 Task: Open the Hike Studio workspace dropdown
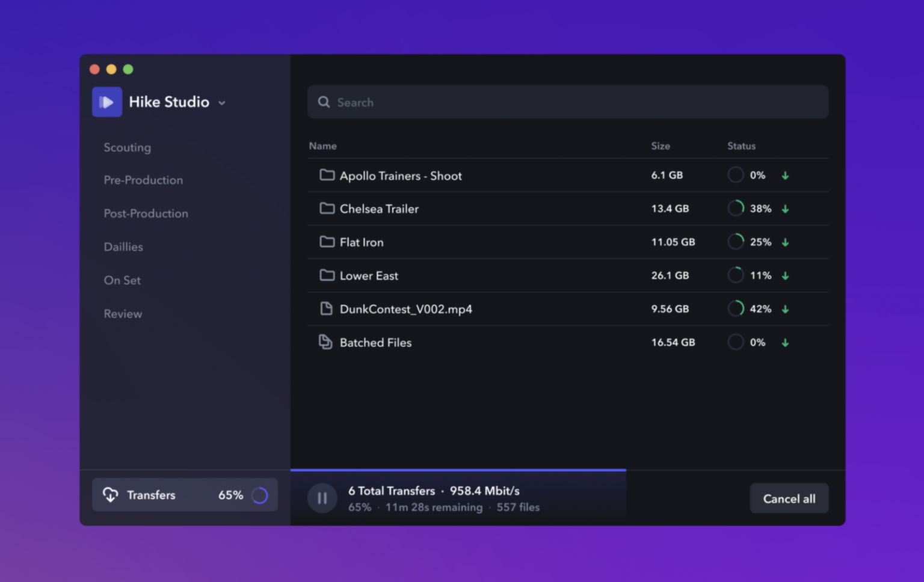pos(221,103)
